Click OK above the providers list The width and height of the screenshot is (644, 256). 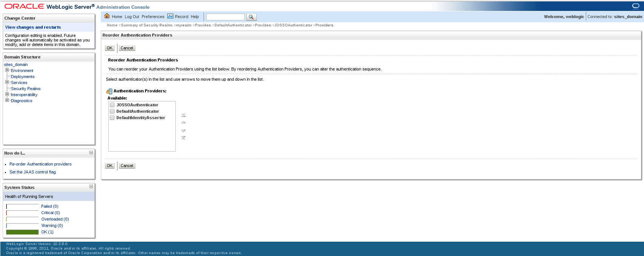pyautogui.click(x=110, y=48)
